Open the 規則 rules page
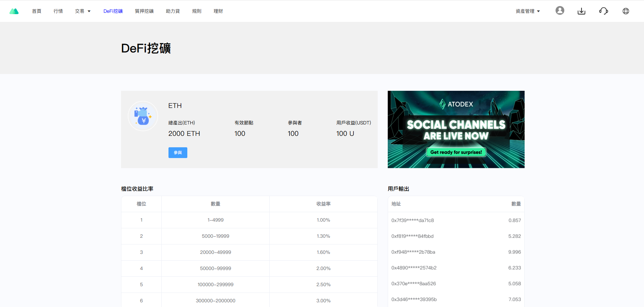 [197, 11]
